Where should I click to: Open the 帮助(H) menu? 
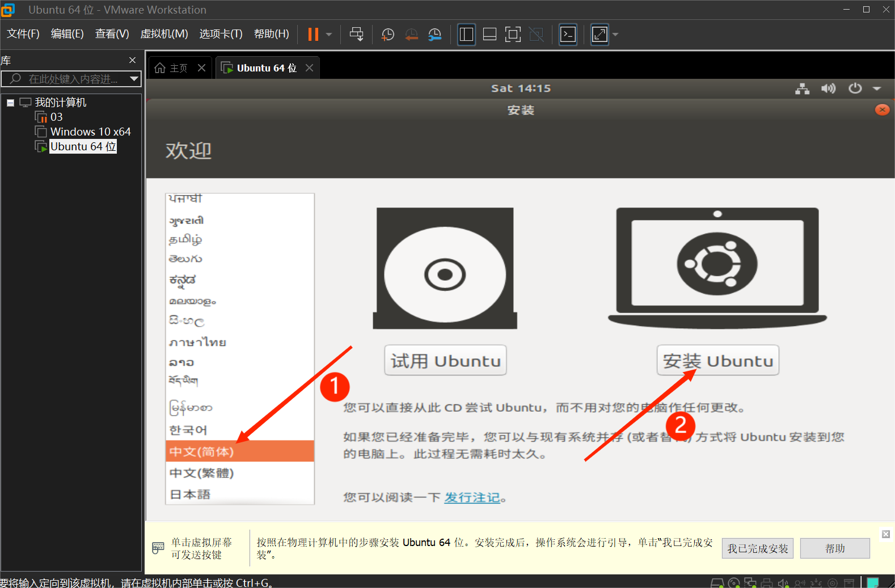tap(272, 34)
